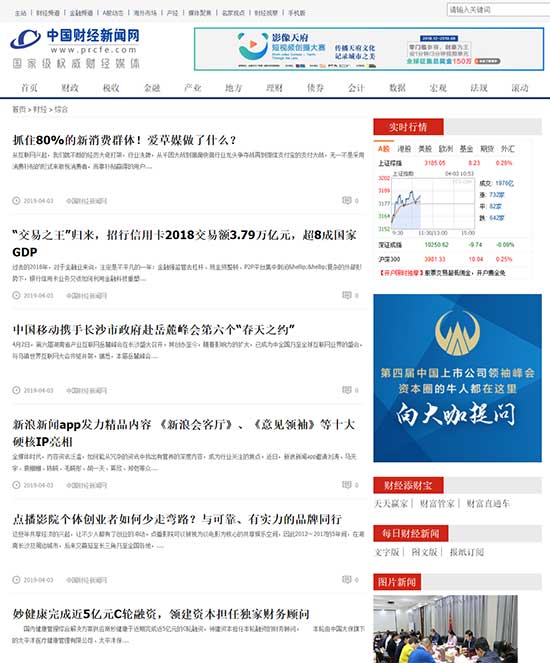Open 滚动 navigation item
Viewport: 550px width, 663px height.
[520, 88]
